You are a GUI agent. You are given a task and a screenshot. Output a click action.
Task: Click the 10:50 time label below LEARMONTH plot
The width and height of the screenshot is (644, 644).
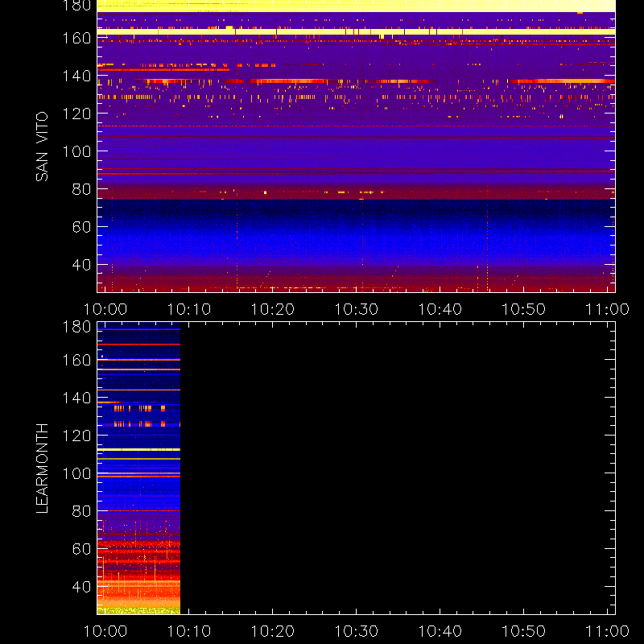click(x=524, y=631)
